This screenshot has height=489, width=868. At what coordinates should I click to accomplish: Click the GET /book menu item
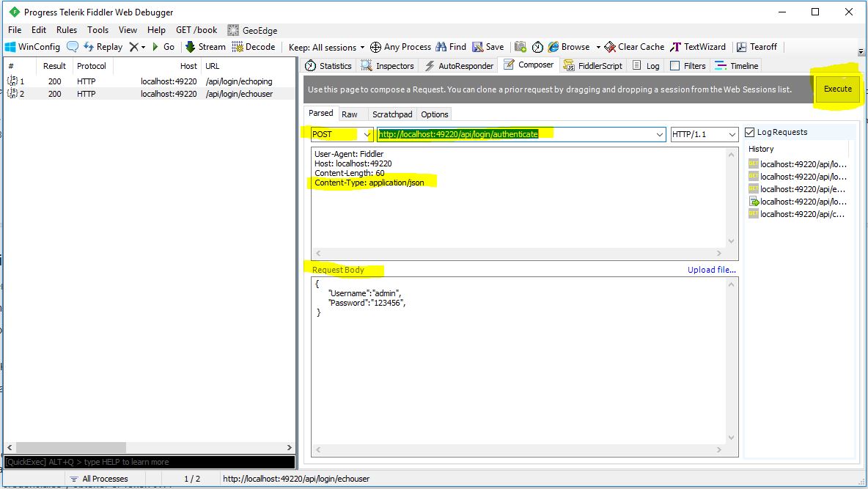point(196,30)
